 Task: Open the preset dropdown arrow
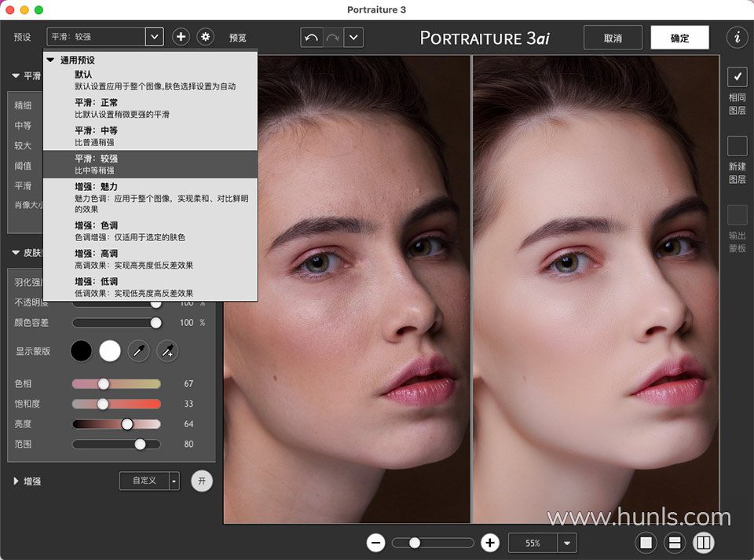155,37
